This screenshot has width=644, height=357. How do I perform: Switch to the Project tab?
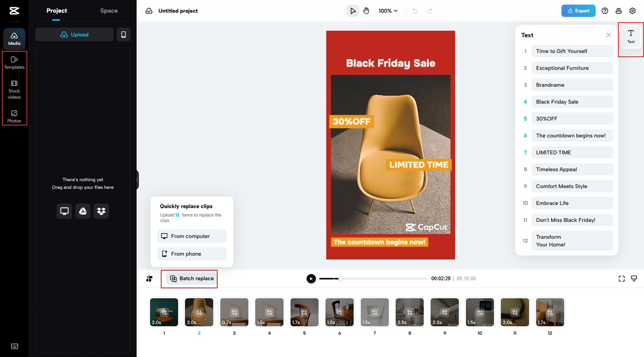(56, 11)
